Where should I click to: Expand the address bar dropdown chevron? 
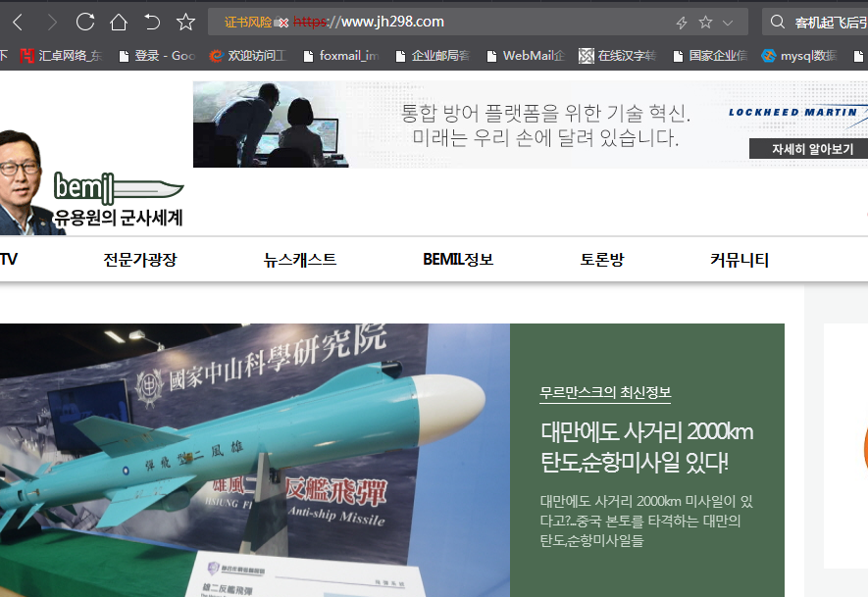(728, 22)
